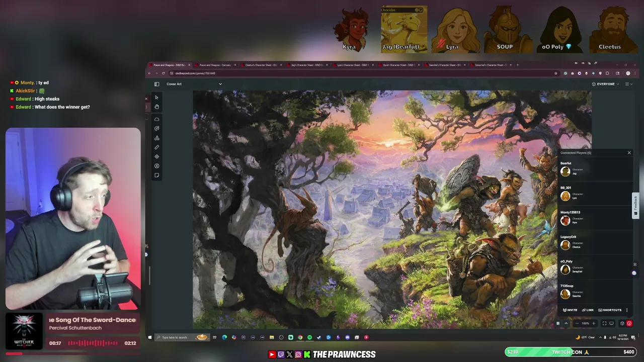Screen dimensions: 644x362
Task: Click BB_301's Lyra character avatar
Action: tap(566, 196)
